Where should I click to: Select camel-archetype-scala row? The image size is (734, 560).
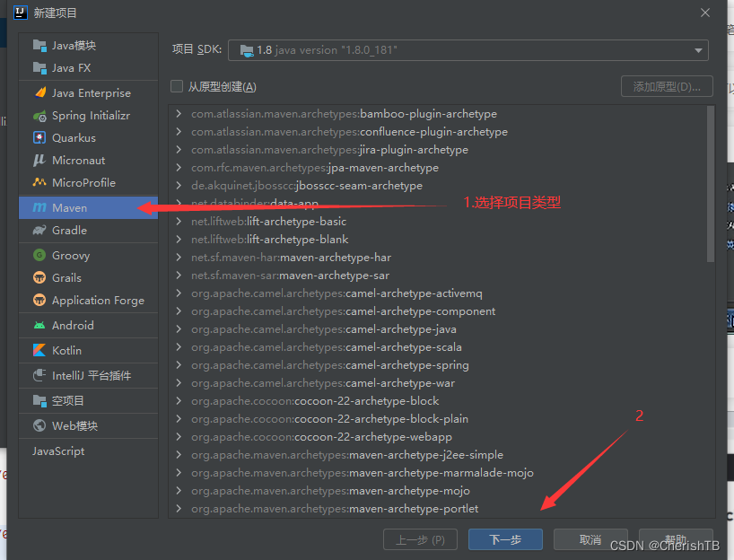pos(438,347)
